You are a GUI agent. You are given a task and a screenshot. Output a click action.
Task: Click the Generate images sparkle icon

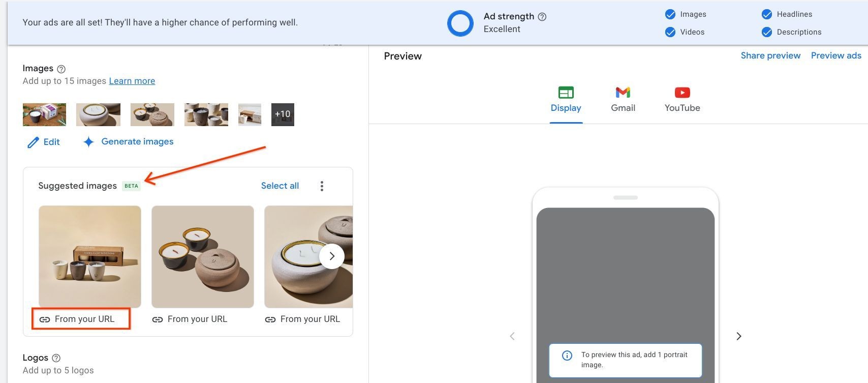coord(88,142)
